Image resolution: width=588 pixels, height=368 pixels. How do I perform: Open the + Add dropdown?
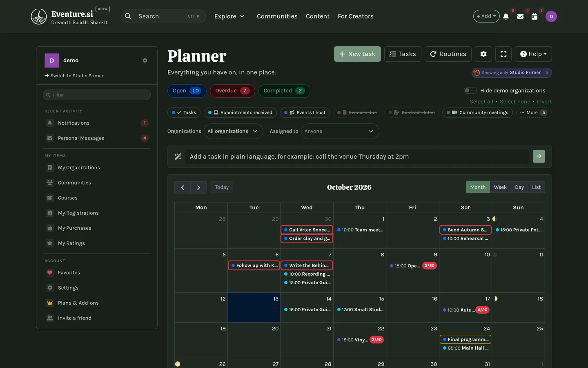pyautogui.click(x=486, y=16)
